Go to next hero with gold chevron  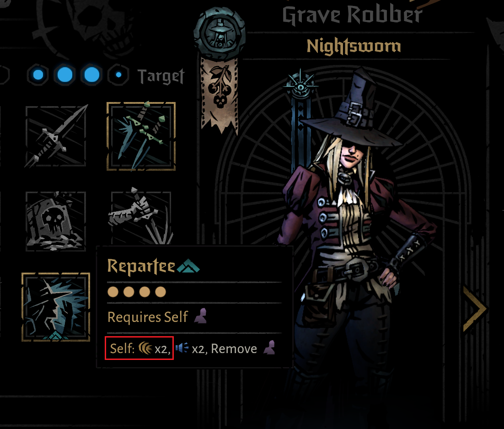[475, 308]
